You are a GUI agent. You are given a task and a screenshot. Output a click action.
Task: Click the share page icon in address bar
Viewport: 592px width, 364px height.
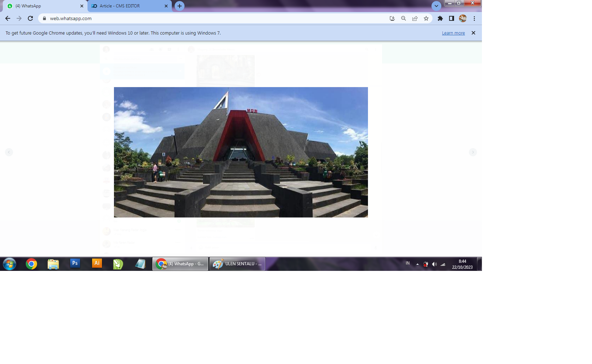tap(415, 18)
